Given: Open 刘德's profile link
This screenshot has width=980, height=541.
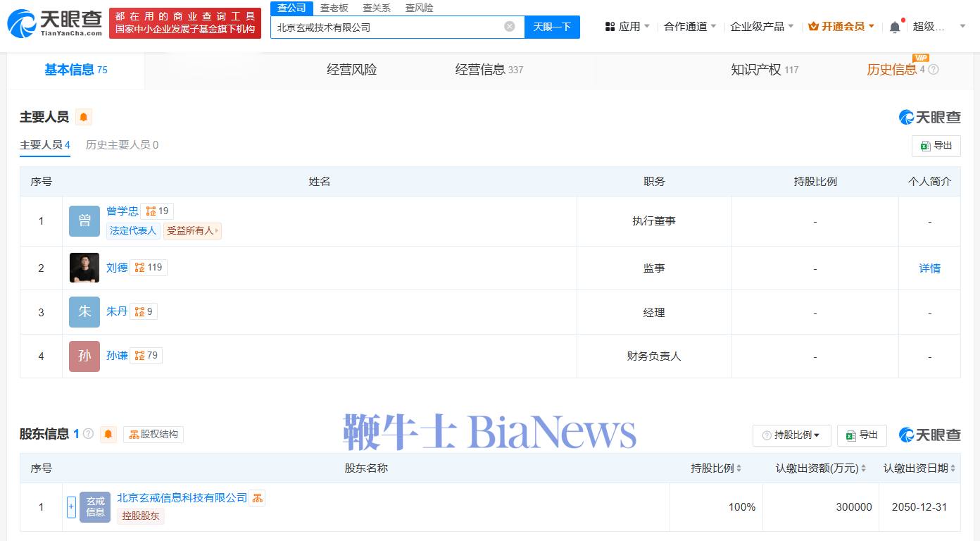Looking at the screenshot, I should click(x=117, y=268).
